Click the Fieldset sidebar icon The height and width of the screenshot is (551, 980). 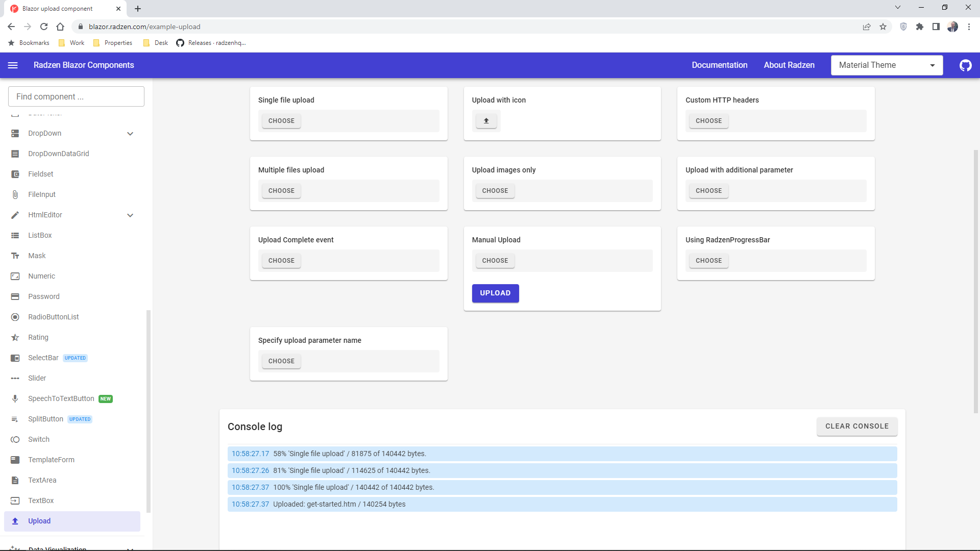[x=15, y=174]
